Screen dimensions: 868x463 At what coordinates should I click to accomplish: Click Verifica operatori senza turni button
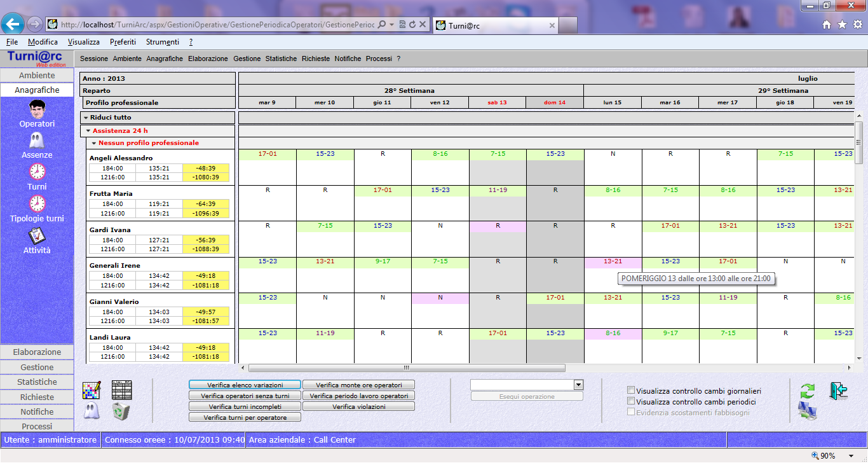245,396
